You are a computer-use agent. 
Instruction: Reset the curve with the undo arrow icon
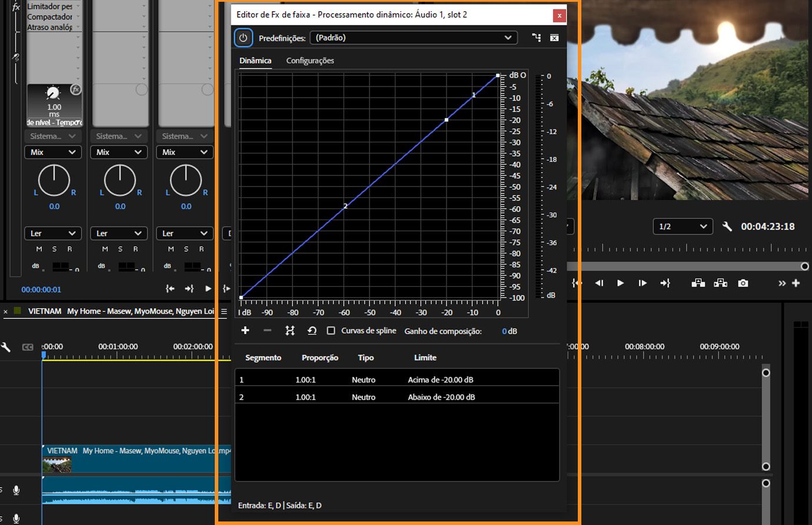[311, 330]
